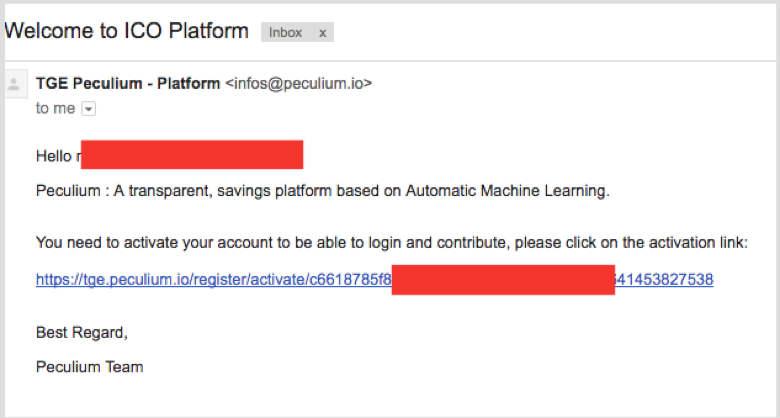Click the Hello greeting word

pos(54,156)
